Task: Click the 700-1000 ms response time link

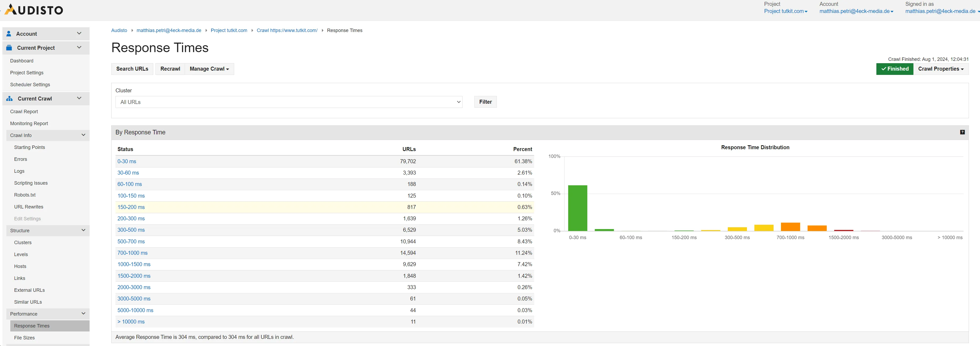Action: pyautogui.click(x=132, y=253)
